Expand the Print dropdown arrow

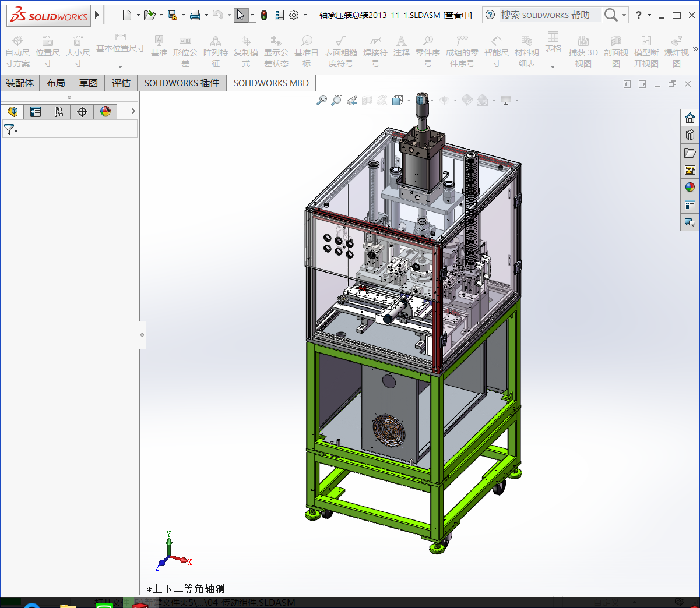tap(206, 15)
